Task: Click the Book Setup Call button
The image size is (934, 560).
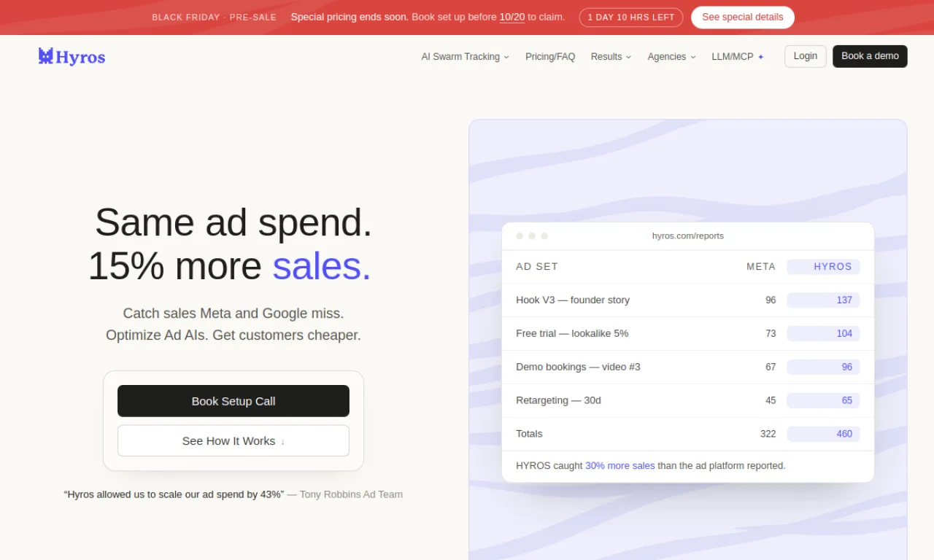Action: point(233,401)
